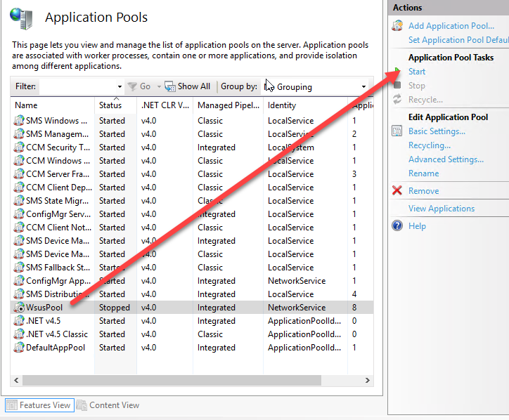Click the Recycling link in Actions

coord(429,145)
